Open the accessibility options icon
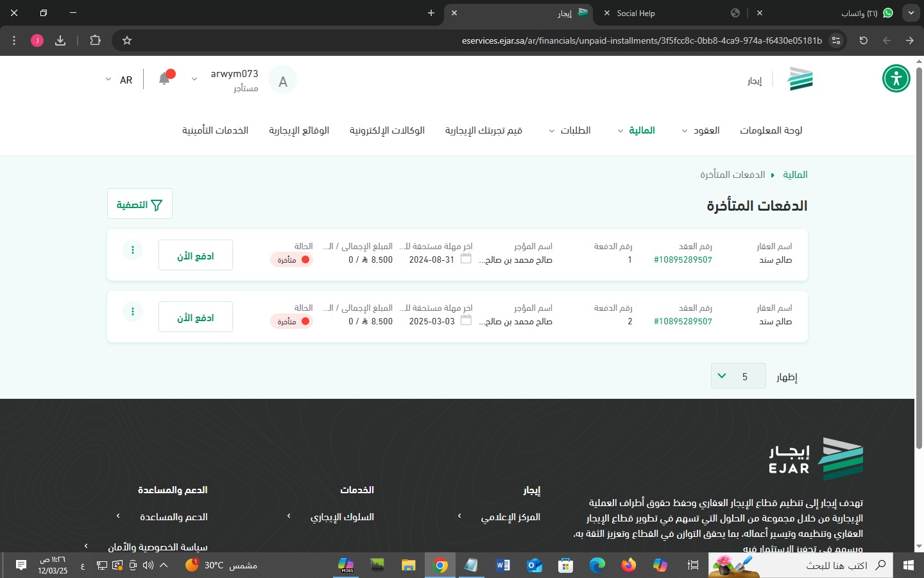The height and width of the screenshot is (578, 924). click(x=896, y=79)
